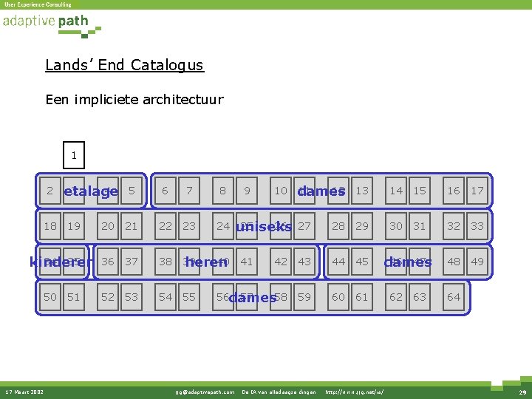Click page box 30
532x399 pixels.
pos(396,226)
